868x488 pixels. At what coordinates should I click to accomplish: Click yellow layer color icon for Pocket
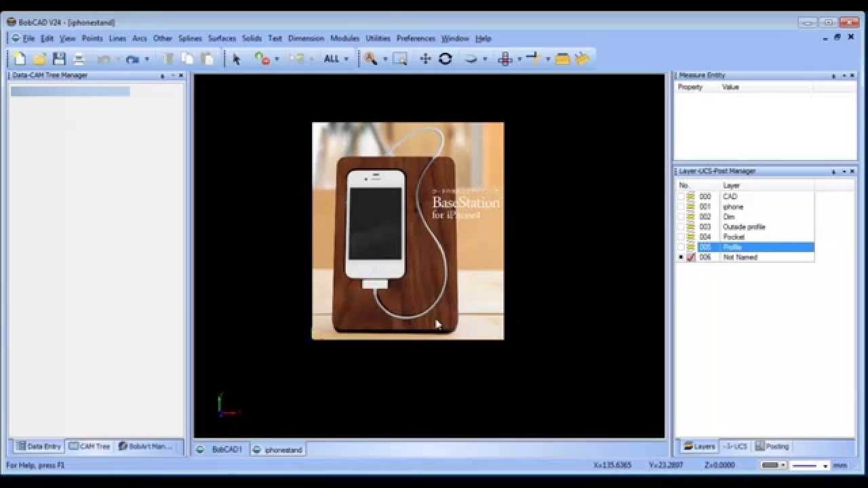(x=691, y=237)
